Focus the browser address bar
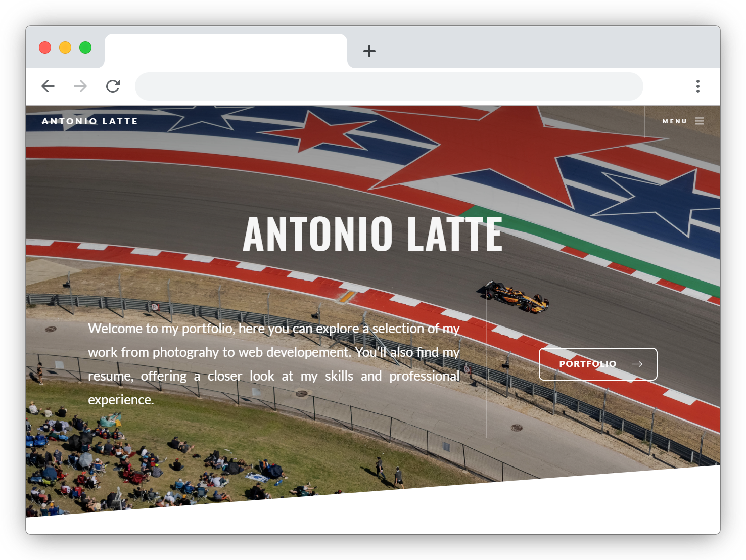 click(388, 86)
